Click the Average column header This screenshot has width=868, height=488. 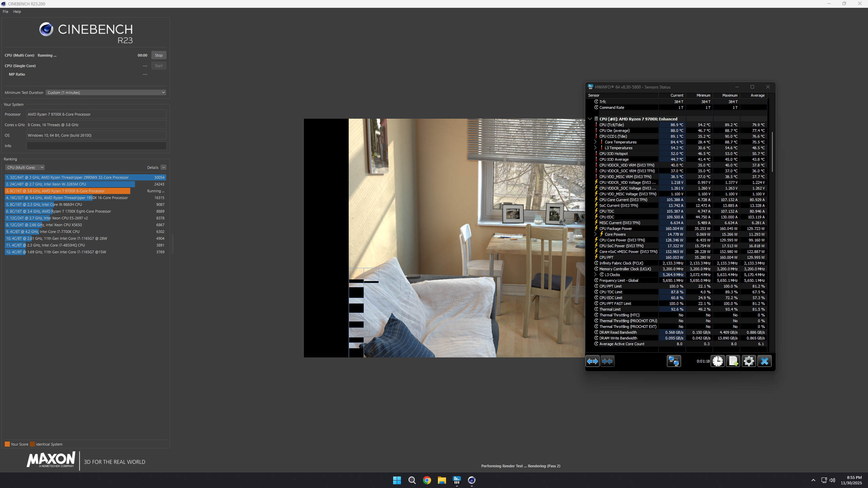[753, 95]
